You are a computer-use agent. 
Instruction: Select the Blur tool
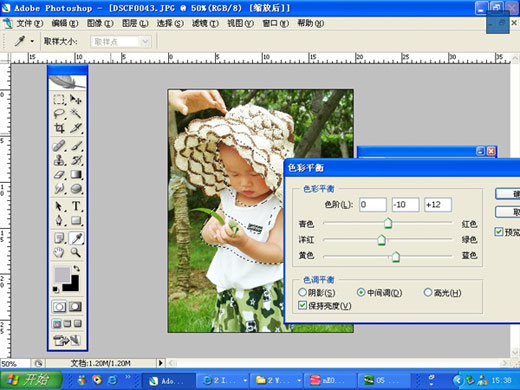pos(59,189)
